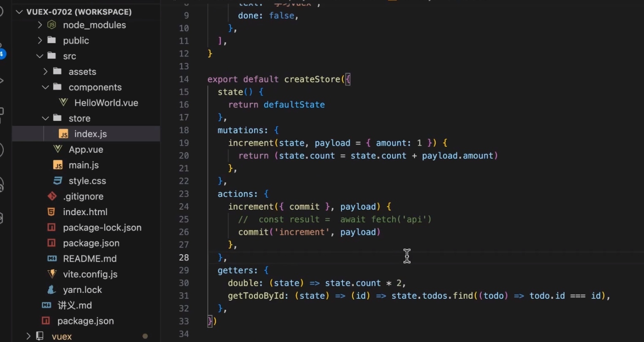The width and height of the screenshot is (644, 342).
Task: Click the mutations key in the code
Action: (x=240, y=130)
